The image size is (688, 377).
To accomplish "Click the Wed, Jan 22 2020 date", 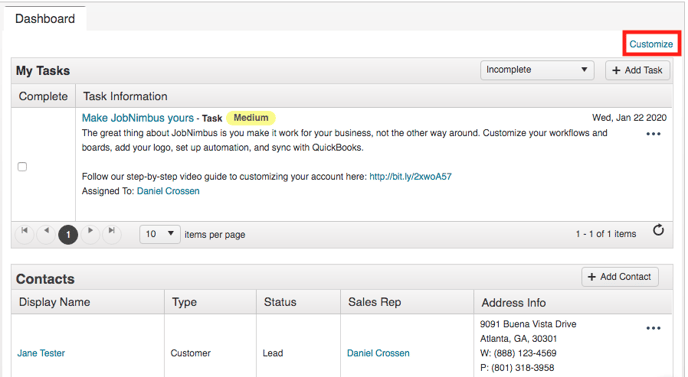I will pyautogui.click(x=629, y=118).
